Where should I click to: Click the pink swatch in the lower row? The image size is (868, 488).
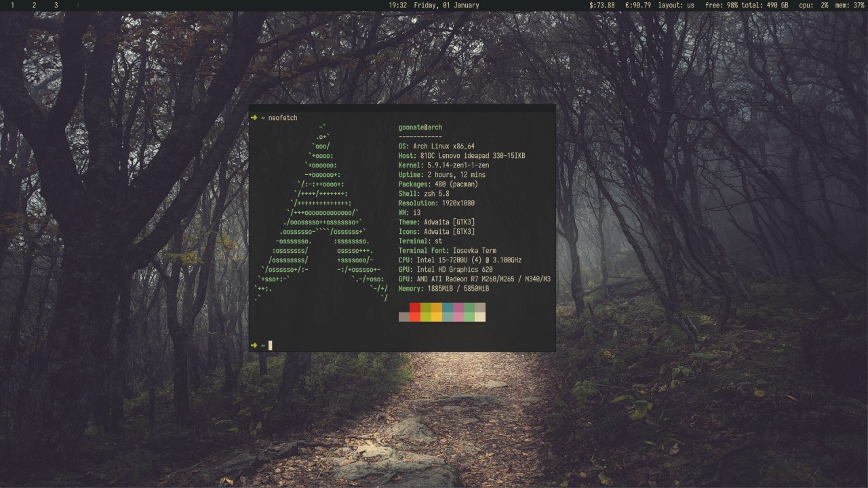(458, 317)
